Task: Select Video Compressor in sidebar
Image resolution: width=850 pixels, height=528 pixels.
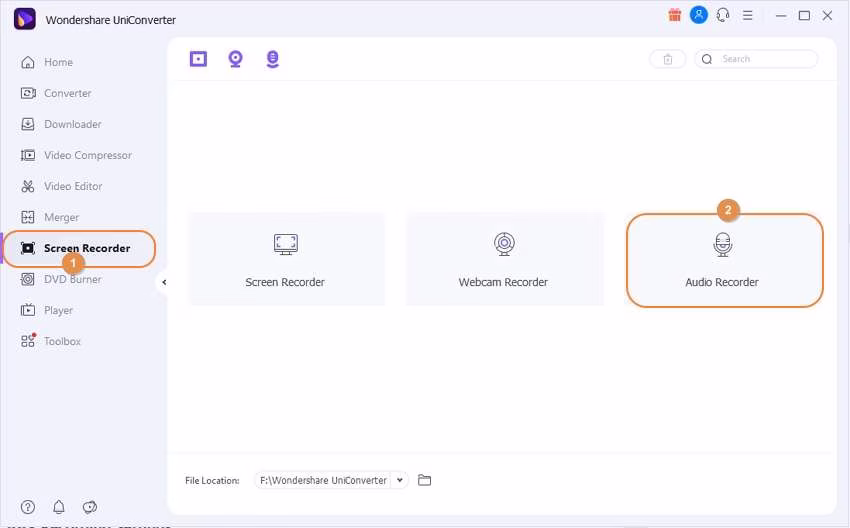Action: pyautogui.click(x=76, y=155)
